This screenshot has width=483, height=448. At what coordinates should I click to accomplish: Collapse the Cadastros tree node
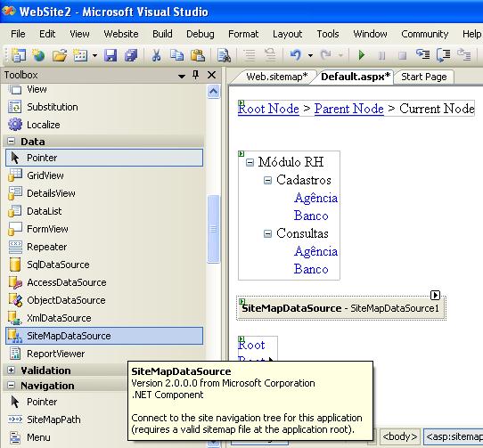tap(267, 180)
